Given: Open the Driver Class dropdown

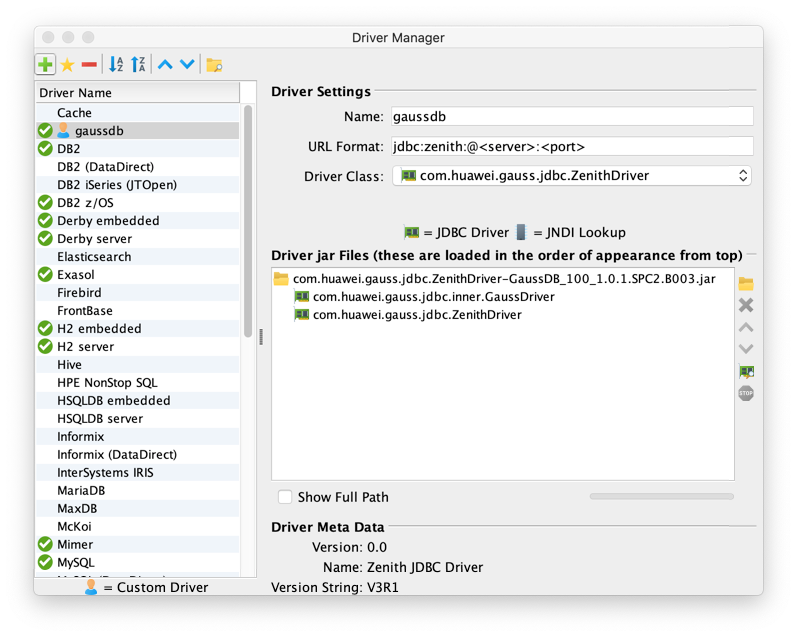Looking at the screenshot, I should (x=572, y=176).
